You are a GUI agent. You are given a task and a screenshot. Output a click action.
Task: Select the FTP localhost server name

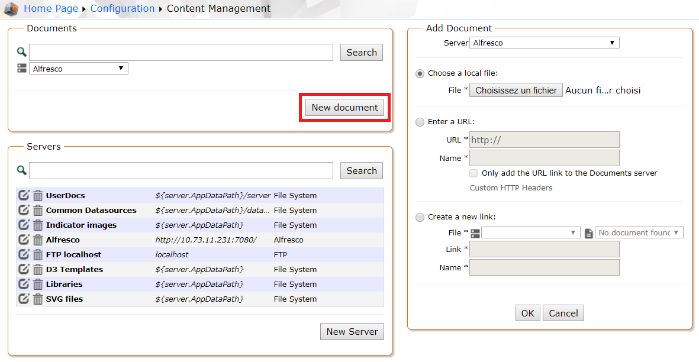[x=74, y=254]
